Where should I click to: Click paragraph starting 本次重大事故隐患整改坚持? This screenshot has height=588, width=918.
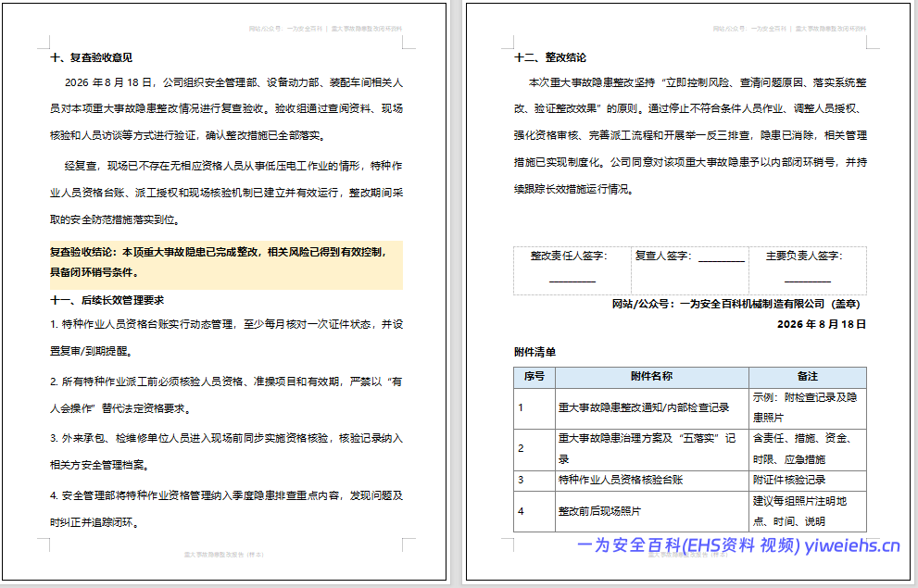point(690,136)
